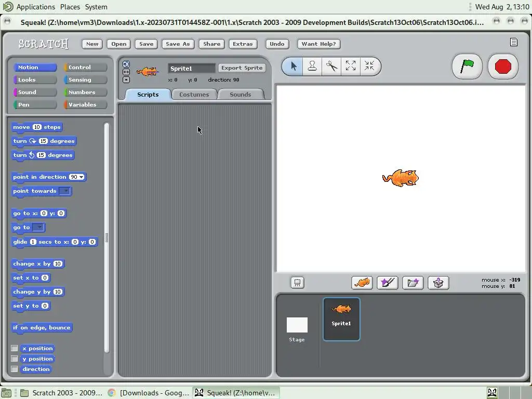532x399 pixels.
Task: Open the Control block category
Action: (86, 67)
